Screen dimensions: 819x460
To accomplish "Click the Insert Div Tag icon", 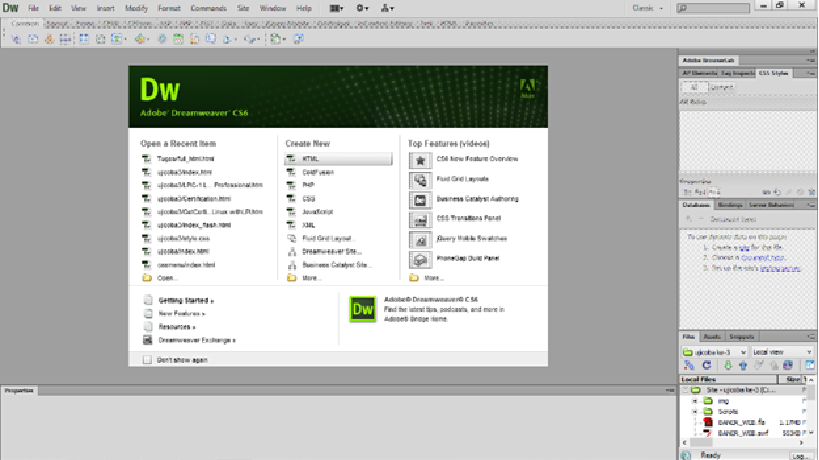I will [100, 39].
